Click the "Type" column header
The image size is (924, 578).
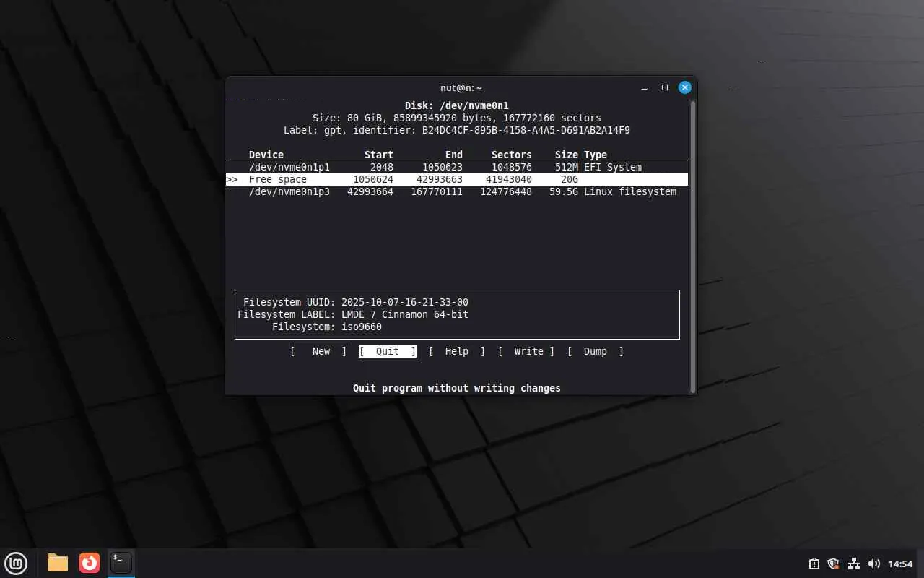click(x=596, y=155)
